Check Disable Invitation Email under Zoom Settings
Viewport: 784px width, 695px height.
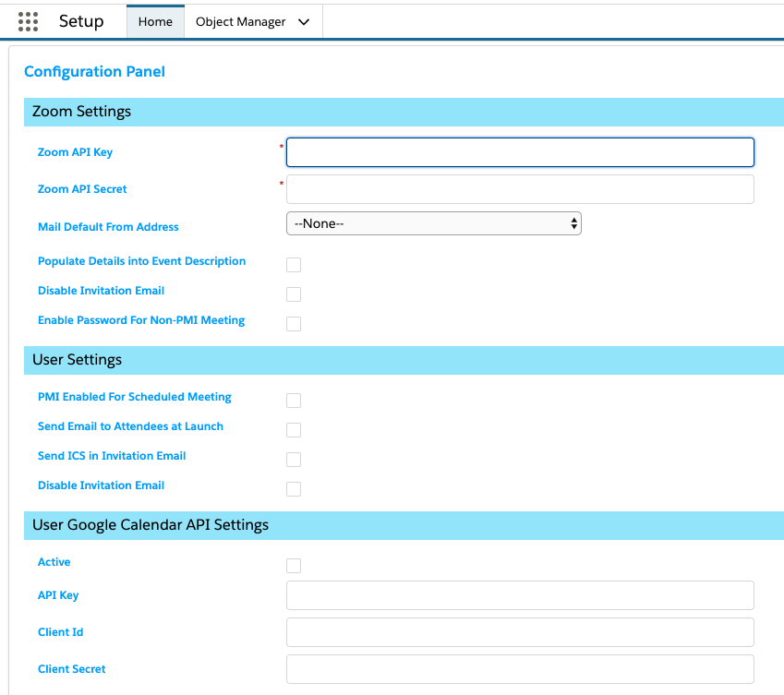294,294
